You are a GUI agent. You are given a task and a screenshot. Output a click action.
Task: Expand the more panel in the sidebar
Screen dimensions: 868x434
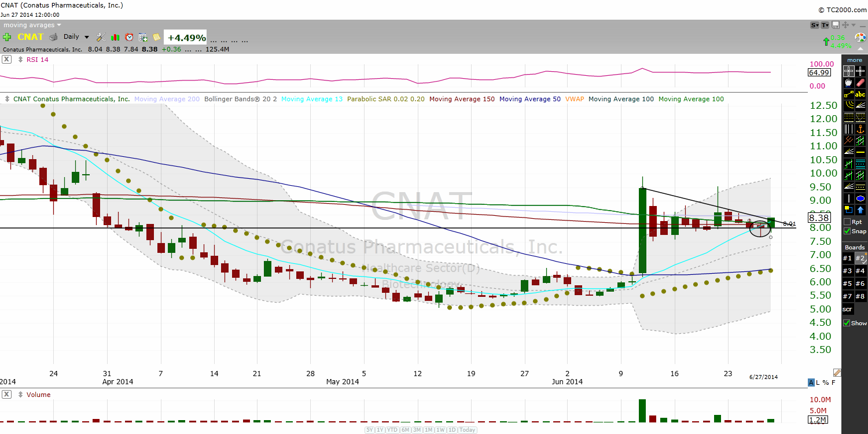click(x=855, y=60)
